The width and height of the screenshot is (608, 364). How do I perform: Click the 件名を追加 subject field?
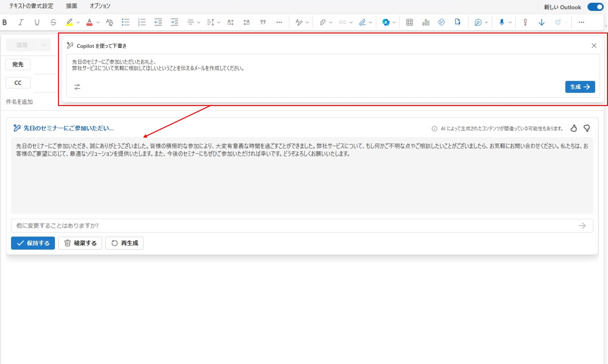(19, 102)
